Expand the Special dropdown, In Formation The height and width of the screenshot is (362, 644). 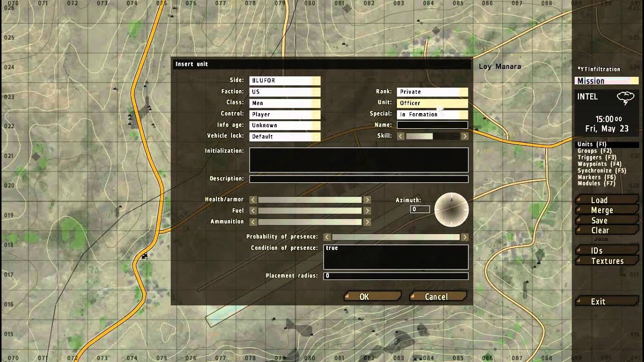coord(432,114)
